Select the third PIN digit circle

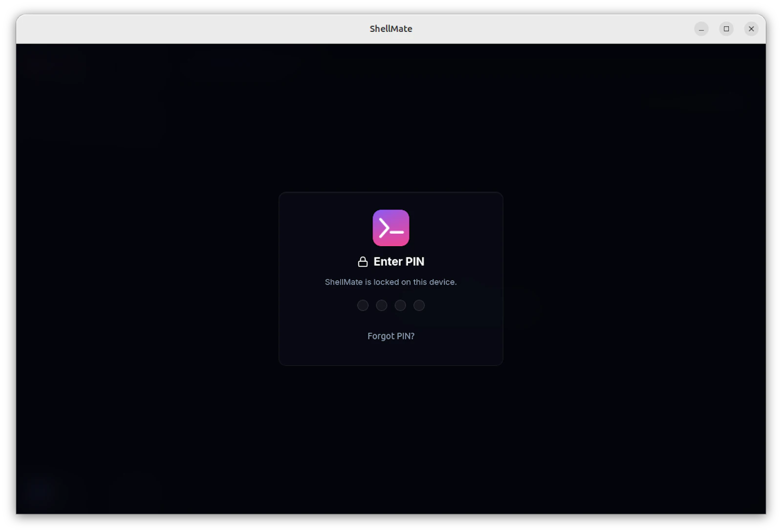coord(400,305)
